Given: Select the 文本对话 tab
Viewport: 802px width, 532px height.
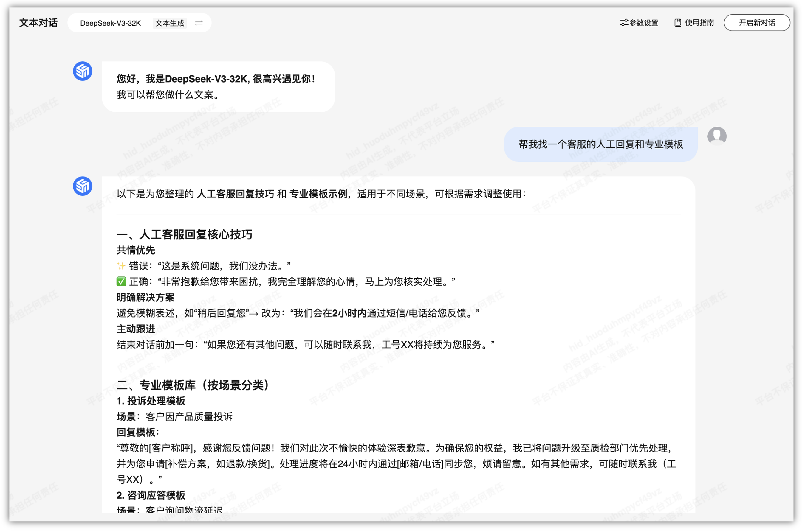Looking at the screenshot, I should click(x=38, y=23).
